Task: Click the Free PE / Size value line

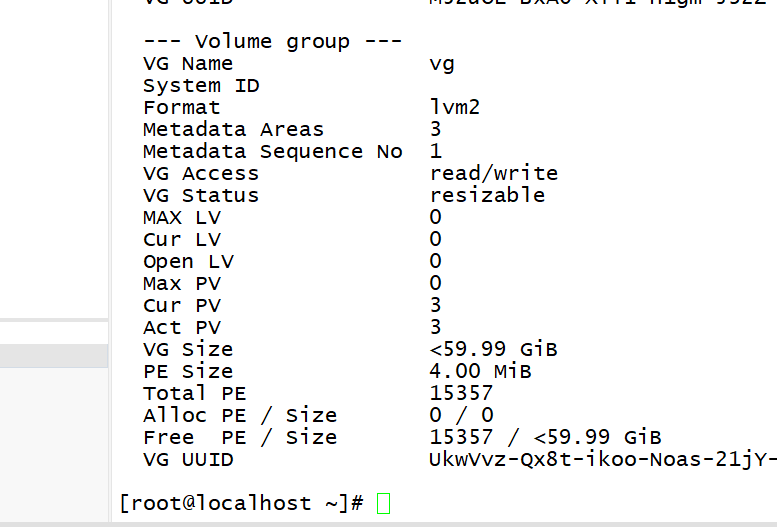Action: (x=545, y=437)
